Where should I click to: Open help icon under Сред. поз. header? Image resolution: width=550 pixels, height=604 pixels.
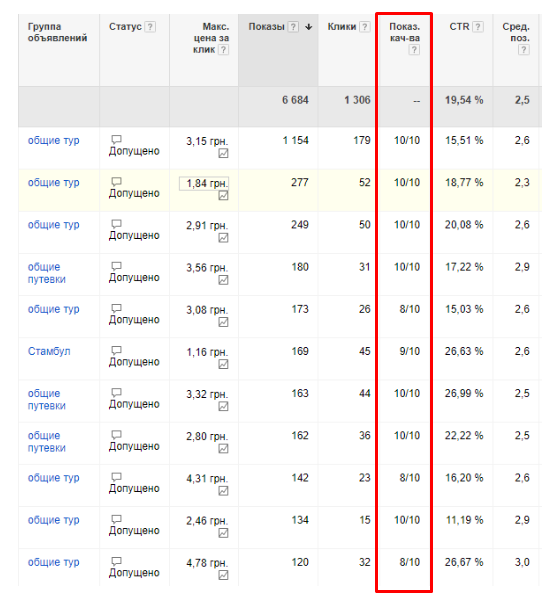click(523, 50)
